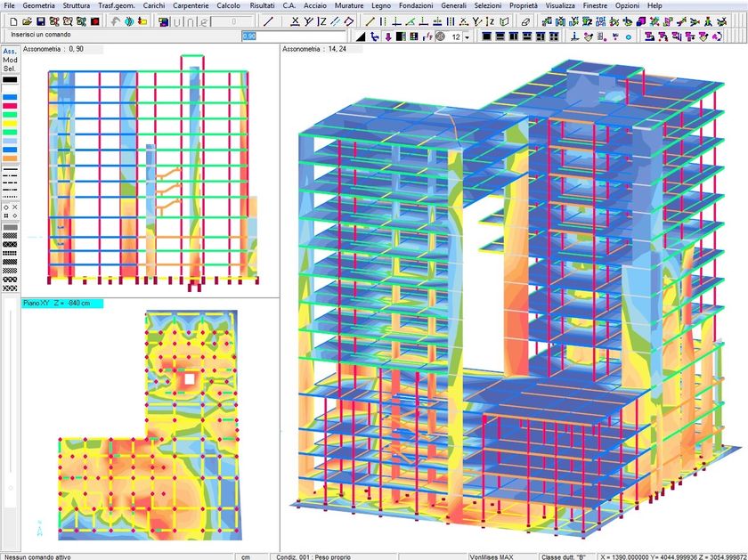Click the single full-window layout icon
748x560 pixels.
486,37
